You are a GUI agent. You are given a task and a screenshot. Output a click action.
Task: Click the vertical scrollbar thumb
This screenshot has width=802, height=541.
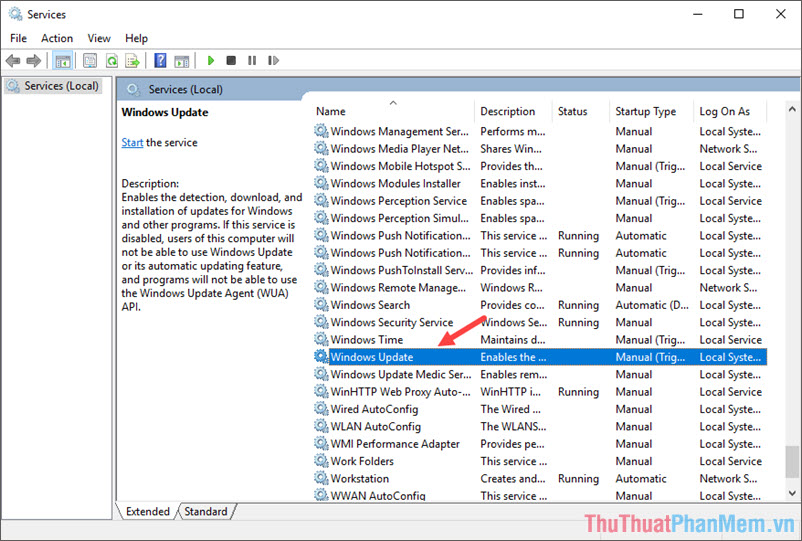[792, 462]
